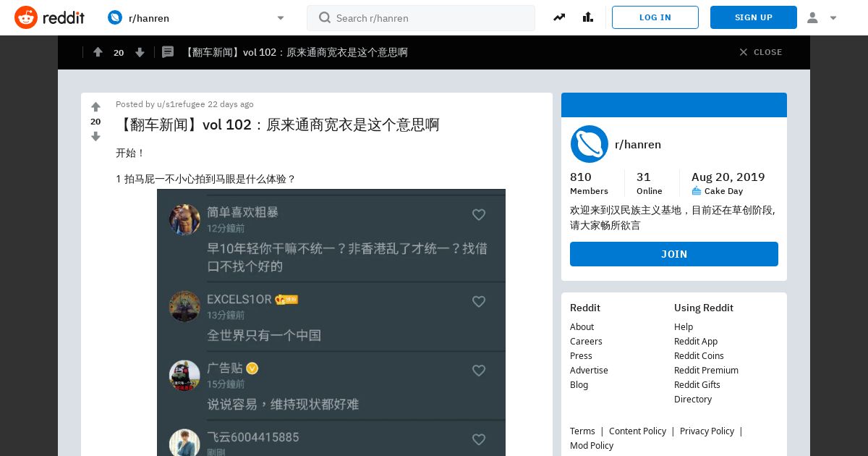Image resolution: width=868 pixels, height=456 pixels.
Task: Open the Reddit App link
Action: (696, 342)
